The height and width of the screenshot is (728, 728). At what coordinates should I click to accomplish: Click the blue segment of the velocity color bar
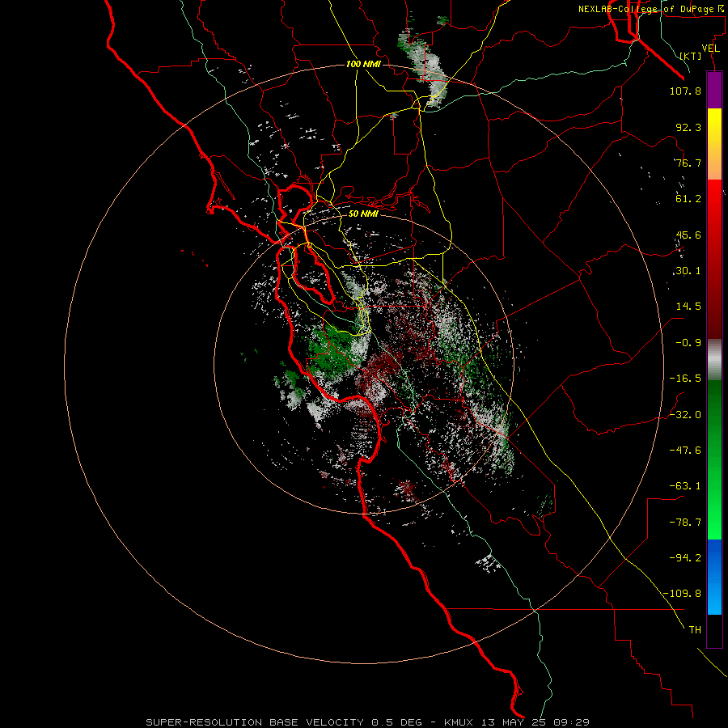click(x=714, y=577)
